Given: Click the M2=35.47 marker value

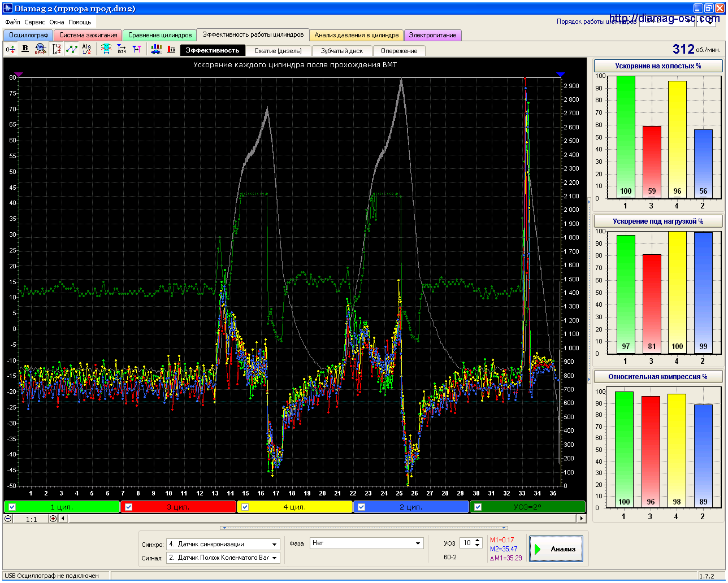Looking at the screenshot, I should click(504, 549).
